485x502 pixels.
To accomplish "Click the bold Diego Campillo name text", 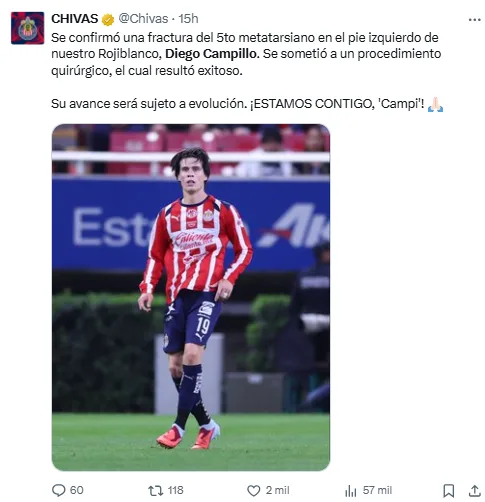I will (212, 54).
